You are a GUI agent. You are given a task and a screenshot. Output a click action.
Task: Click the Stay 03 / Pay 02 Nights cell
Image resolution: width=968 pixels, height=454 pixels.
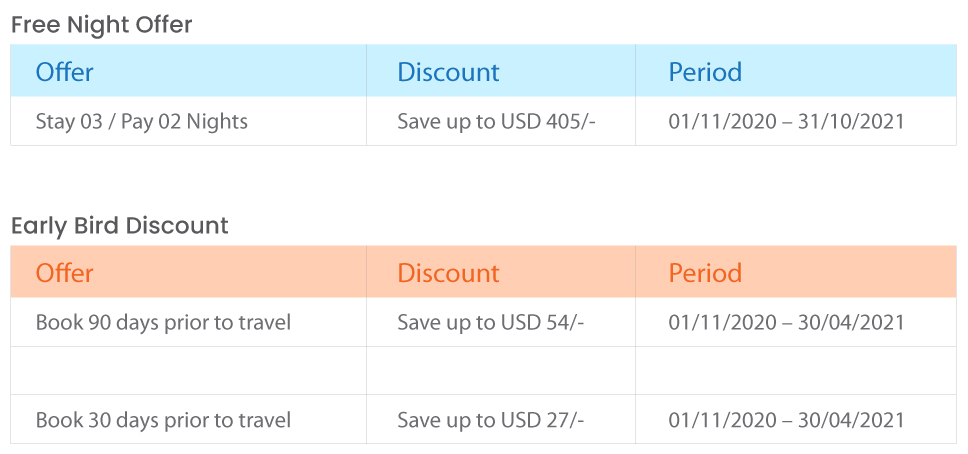tap(188, 121)
